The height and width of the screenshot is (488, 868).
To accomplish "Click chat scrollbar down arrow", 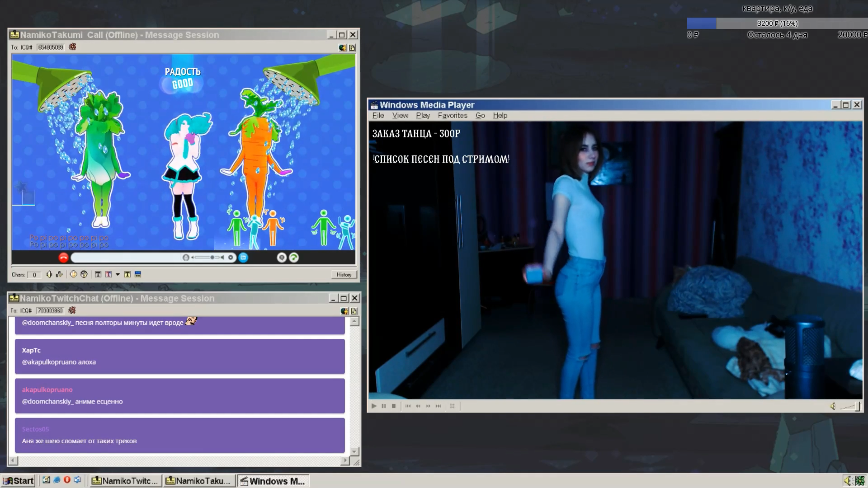I will click(355, 451).
